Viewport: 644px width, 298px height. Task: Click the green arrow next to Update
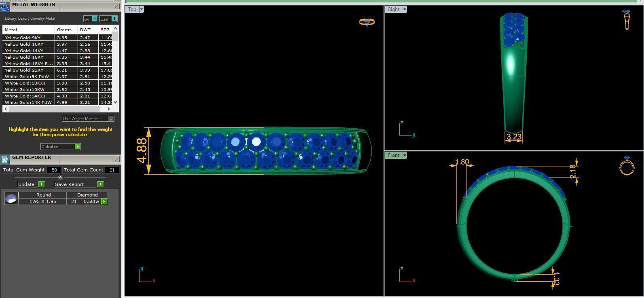pyautogui.click(x=41, y=184)
